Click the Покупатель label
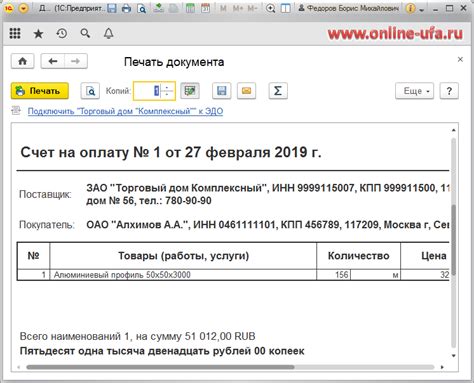Viewport: 474px width, 383px height. pos(47,225)
